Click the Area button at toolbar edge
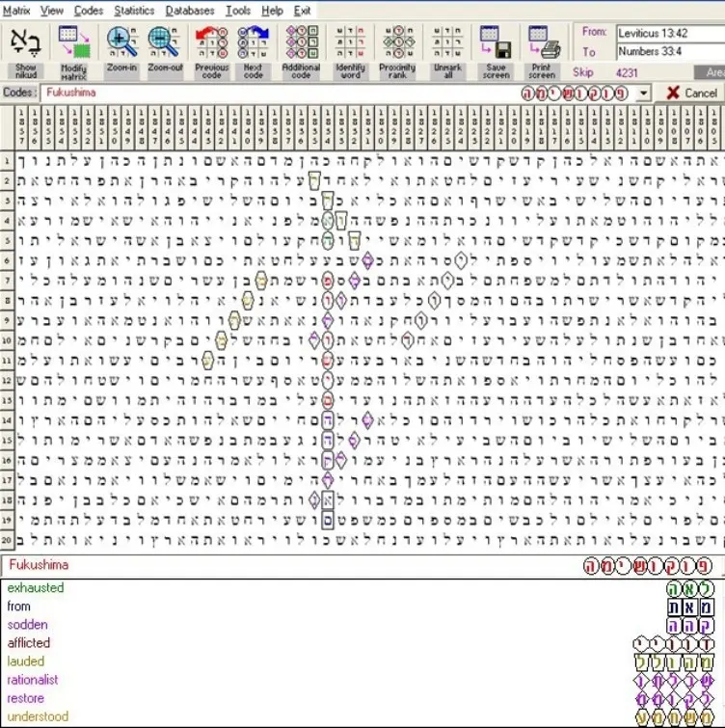The image size is (725, 728). point(711,72)
